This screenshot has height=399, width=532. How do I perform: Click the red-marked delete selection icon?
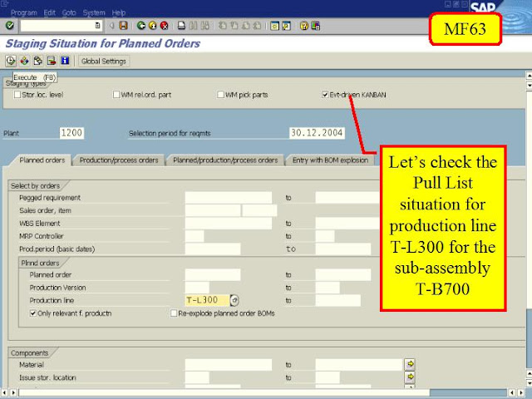pos(52,61)
